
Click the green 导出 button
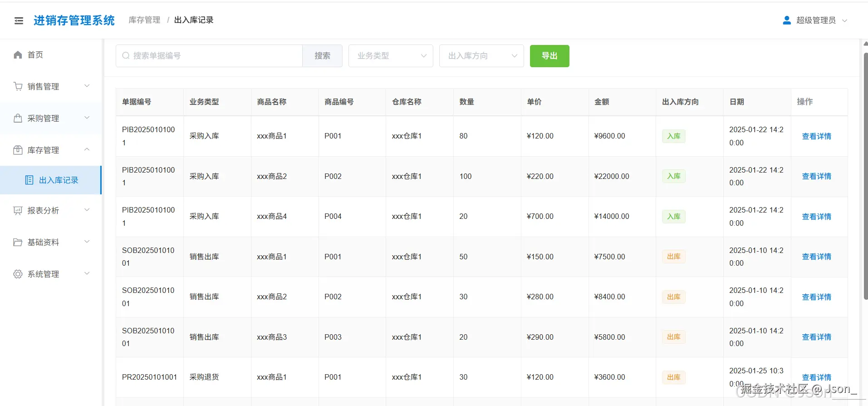[x=549, y=56]
